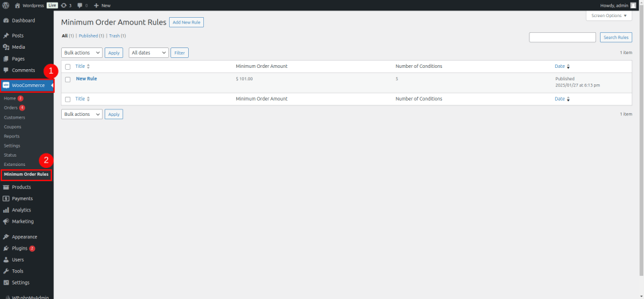Open the Customers submenu item
Viewport: 644px width, 299px height.
click(14, 117)
